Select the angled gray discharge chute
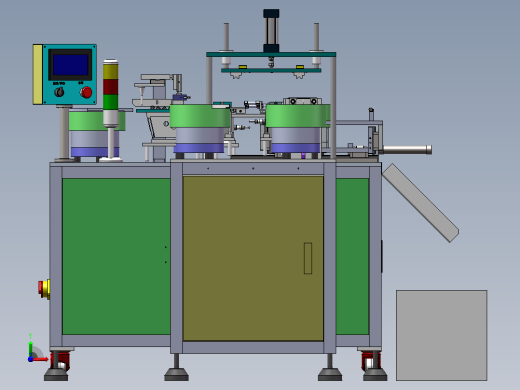The width and height of the screenshot is (520, 390). pos(421,203)
